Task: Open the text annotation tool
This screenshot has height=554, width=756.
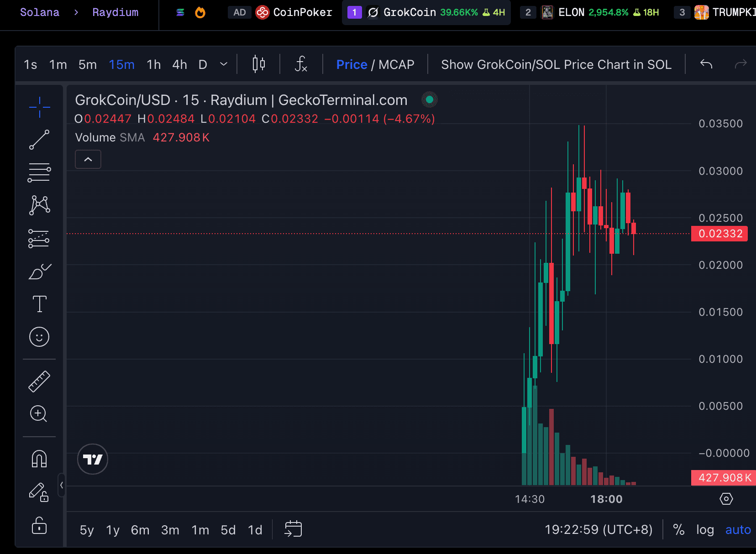Action: 39,304
